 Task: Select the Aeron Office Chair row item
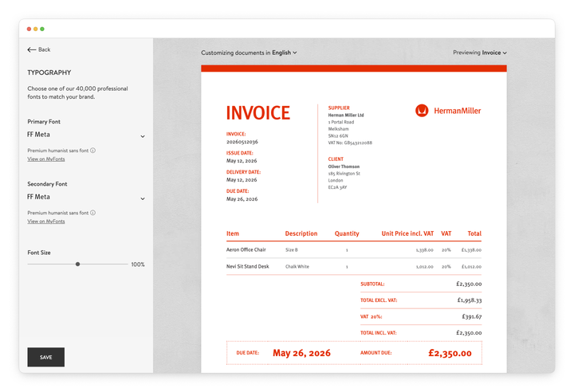pyautogui.click(x=246, y=249)
